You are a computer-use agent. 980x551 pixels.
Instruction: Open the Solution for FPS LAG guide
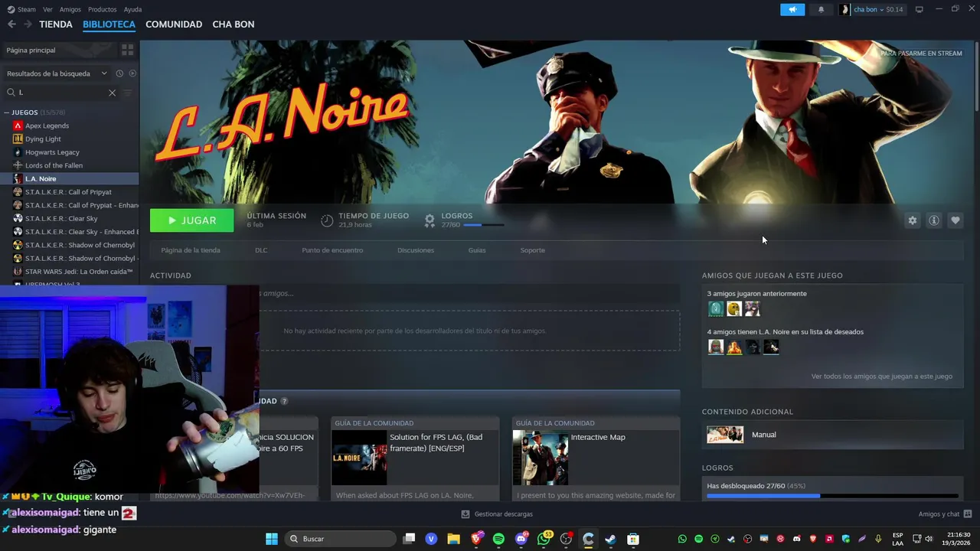click(415, 458)
